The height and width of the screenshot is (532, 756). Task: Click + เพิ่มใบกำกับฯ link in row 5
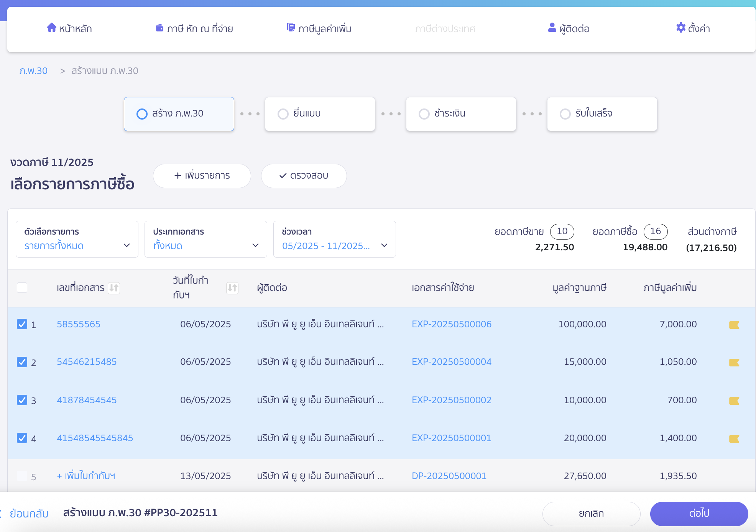point(86,476)
